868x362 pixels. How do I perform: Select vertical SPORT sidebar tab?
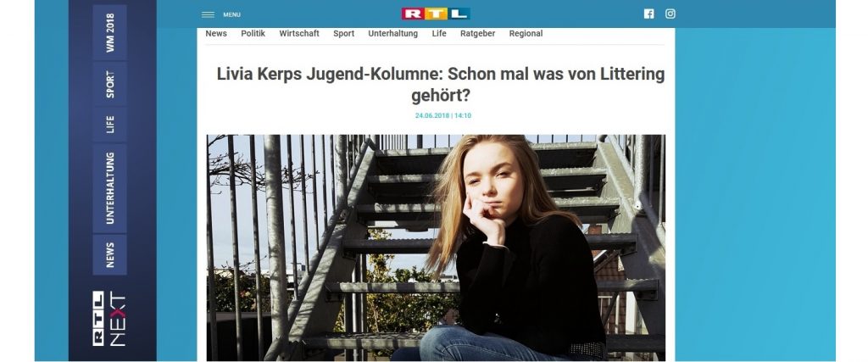[109, 83]
